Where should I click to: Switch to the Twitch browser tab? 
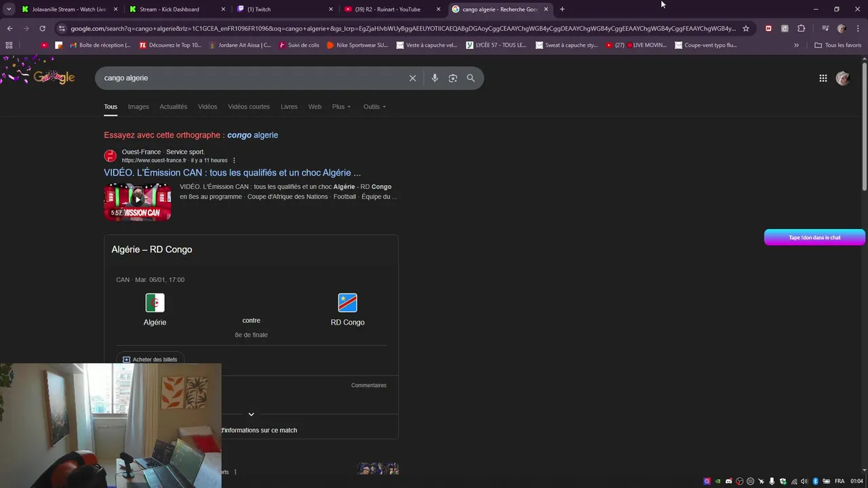coord(285,9)
